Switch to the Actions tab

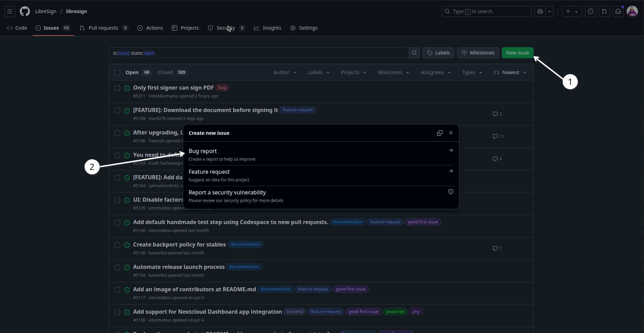point(150,28)
